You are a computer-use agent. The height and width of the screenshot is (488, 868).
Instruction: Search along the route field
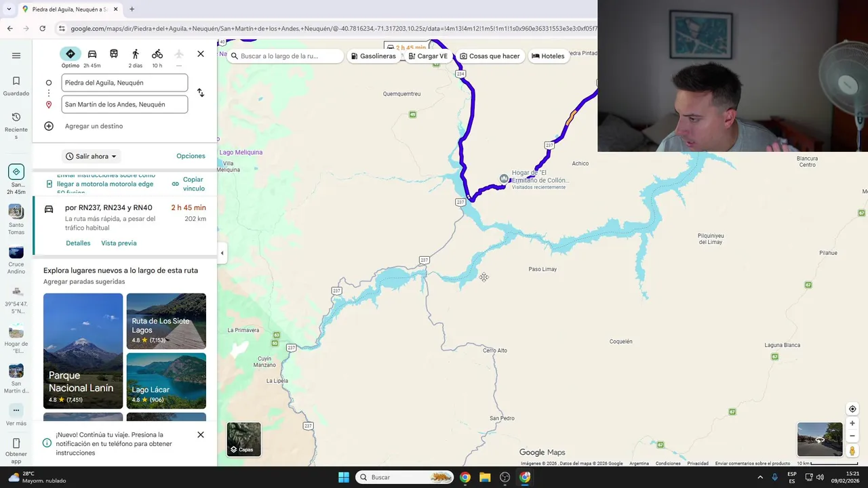coord(285,56)
